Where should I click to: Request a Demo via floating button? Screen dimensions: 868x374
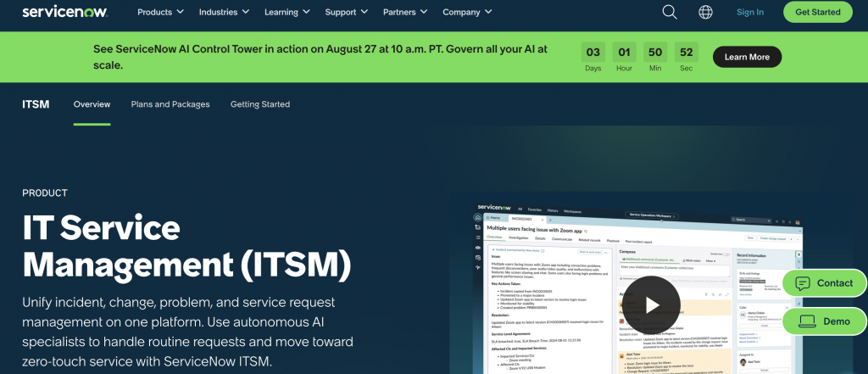pos(824,321)
